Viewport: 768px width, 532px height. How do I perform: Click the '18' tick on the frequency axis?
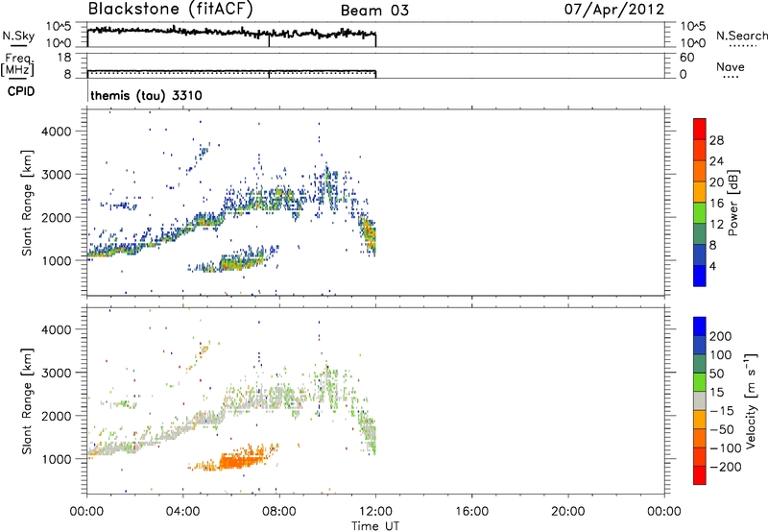(64, 58)
